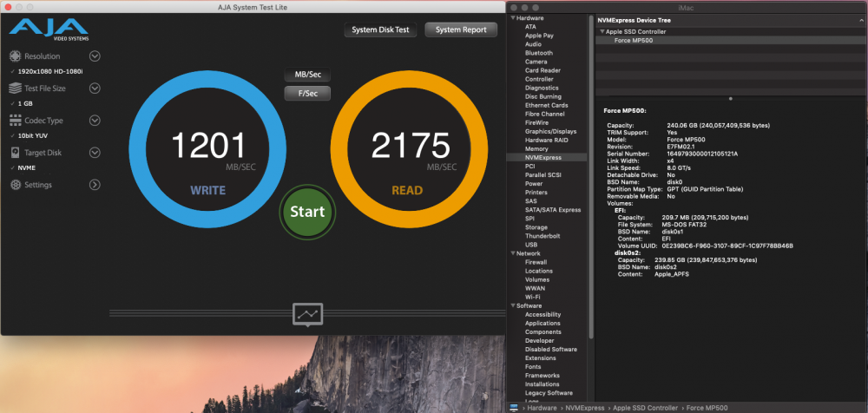This screenshot has height=413, width=868.
Task: Click the disk0s2 volume heading
Action: coord(628,253)
